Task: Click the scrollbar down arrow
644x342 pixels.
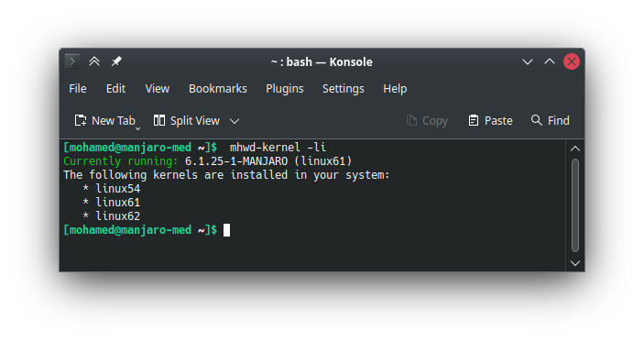Action: [575, 263]
